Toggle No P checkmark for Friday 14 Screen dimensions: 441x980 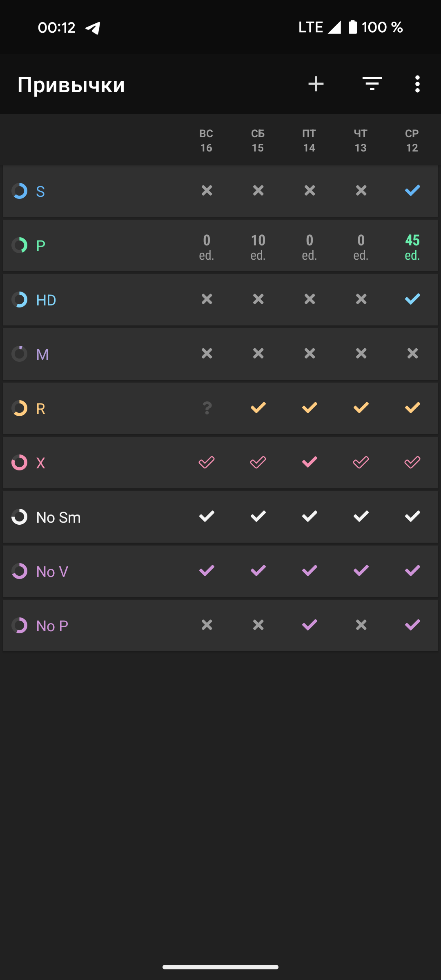[x=310, y=625]
